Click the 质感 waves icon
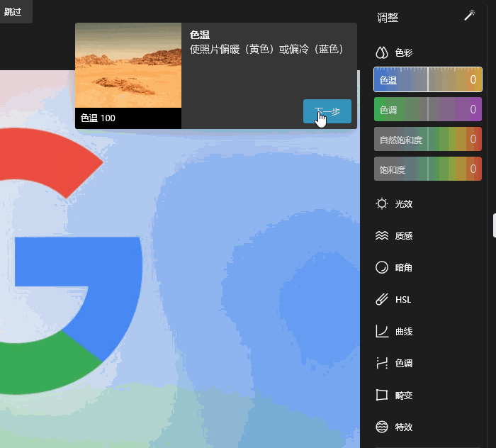 (382, 236)
